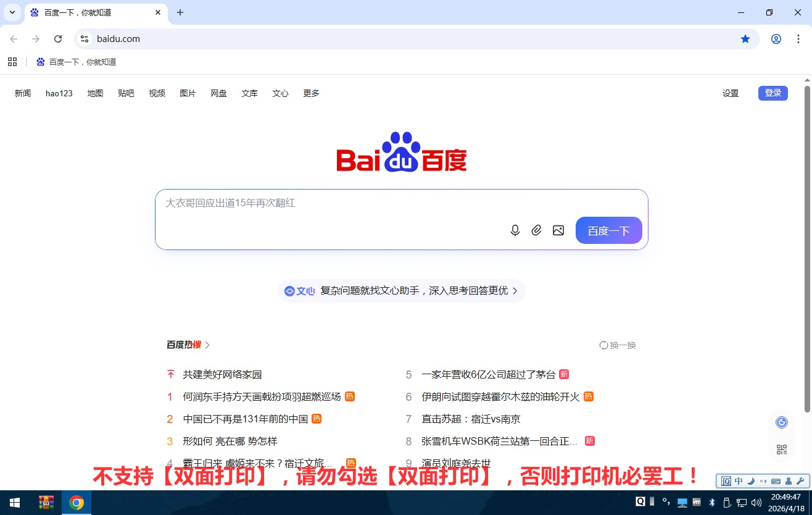
Task: Expand 百度热搜 with the chevron arrow
Action: (207, 345)
